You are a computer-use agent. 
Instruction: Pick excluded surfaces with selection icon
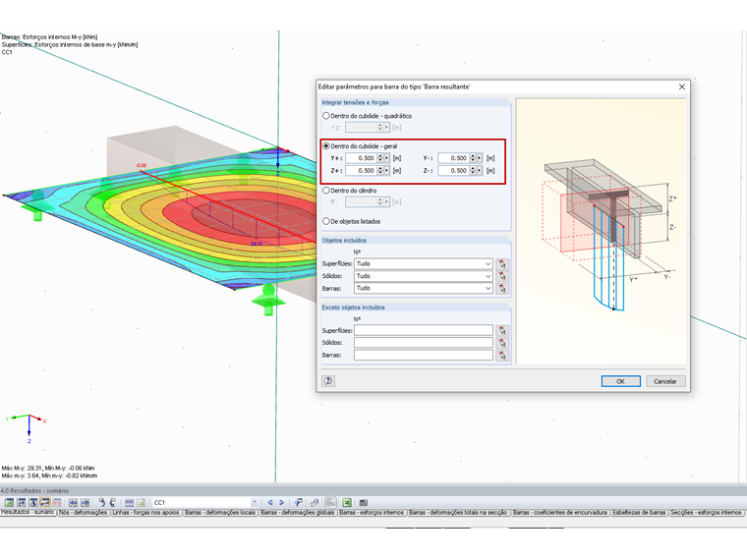tap(502, 330)
